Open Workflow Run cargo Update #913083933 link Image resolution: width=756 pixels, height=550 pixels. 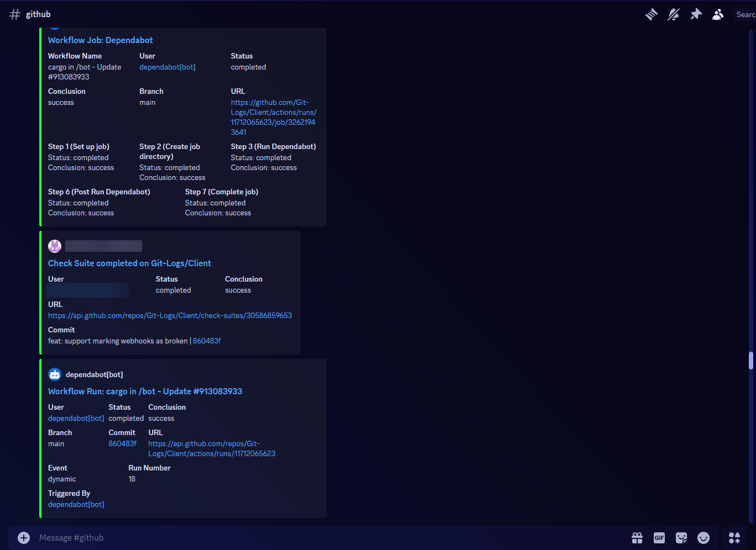coord(145,392)
